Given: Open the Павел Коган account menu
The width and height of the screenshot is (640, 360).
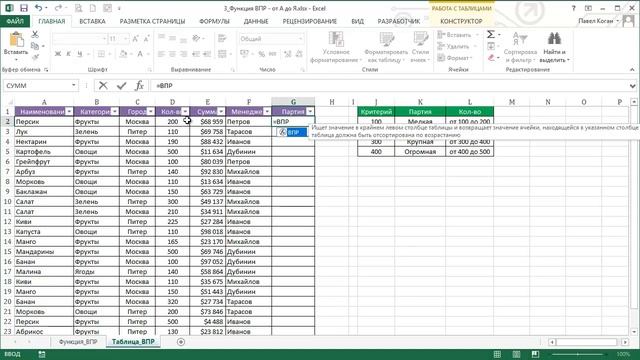Looking at the screenshot, I should (598, 21).
